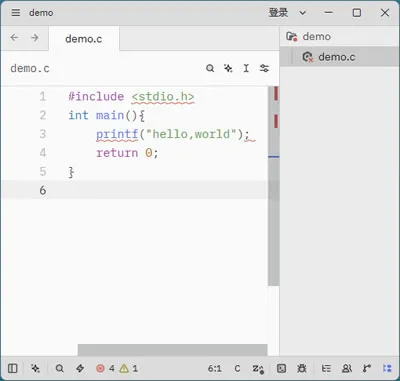Click line number 1 in the gutter
The height and width of the screenshot is (381, 400).
pyautogui.click(x=43, y=97)
